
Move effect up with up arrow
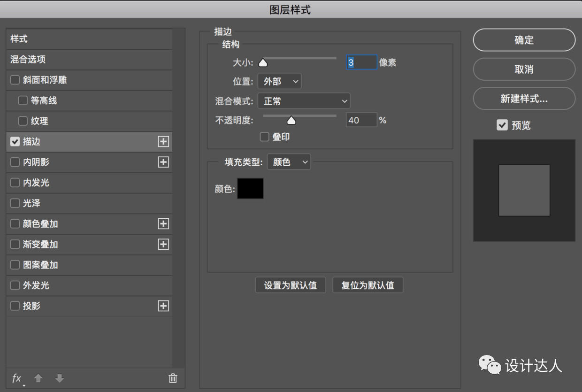tap(38, 378)
